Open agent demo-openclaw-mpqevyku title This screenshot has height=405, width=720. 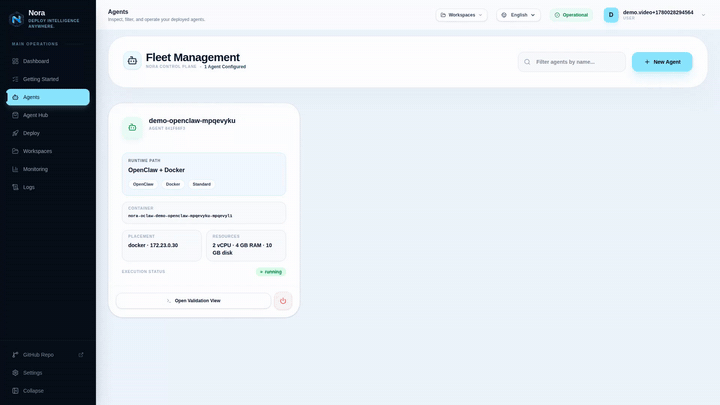[x=192, y=121]
